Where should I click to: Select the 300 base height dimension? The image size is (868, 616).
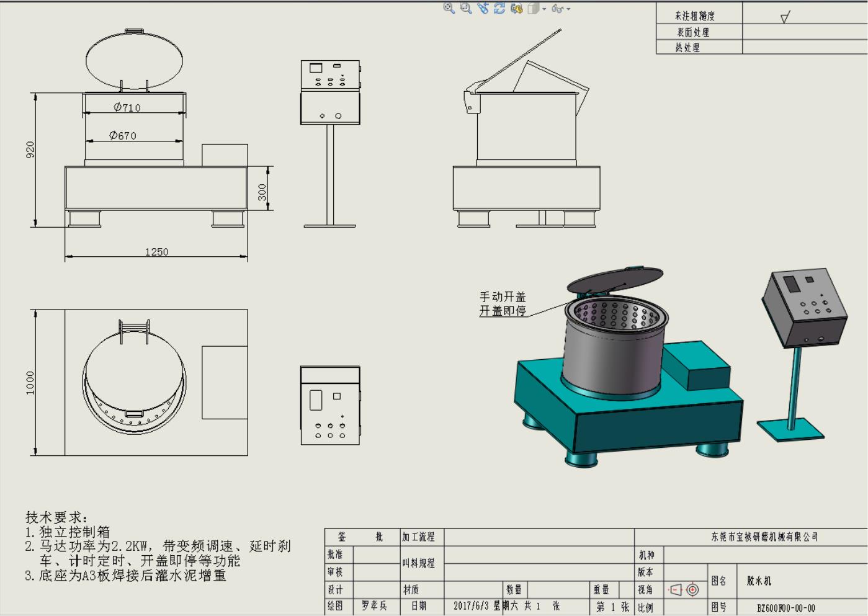[x=262, y=192]
